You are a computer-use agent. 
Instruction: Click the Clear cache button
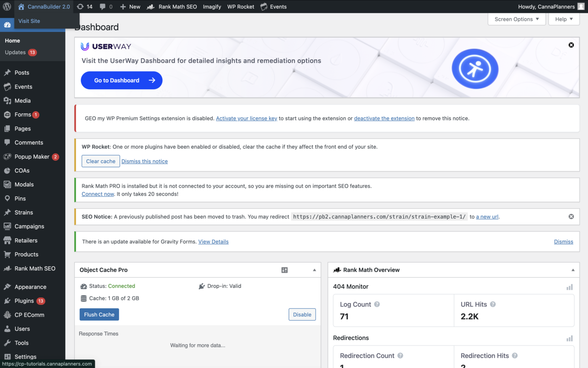(101, 161)
